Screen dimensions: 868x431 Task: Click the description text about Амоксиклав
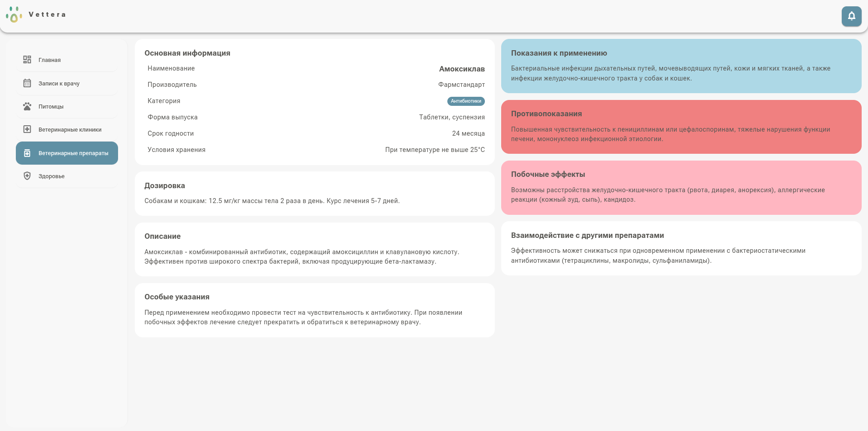[302, 256]
